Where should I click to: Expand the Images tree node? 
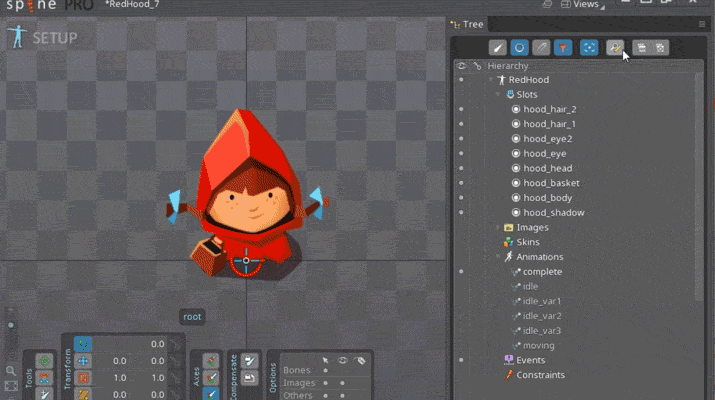click(x=498, y=227)
